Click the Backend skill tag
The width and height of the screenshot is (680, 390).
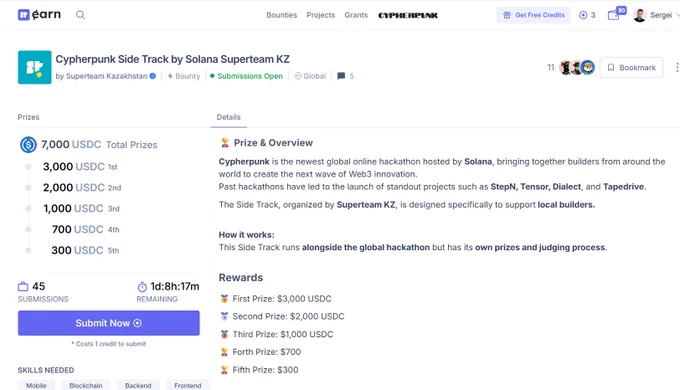138,385
